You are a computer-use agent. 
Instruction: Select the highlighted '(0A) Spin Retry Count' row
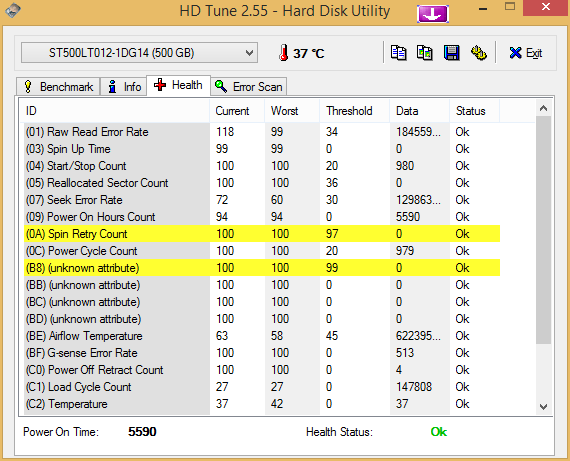click(262, 234)
